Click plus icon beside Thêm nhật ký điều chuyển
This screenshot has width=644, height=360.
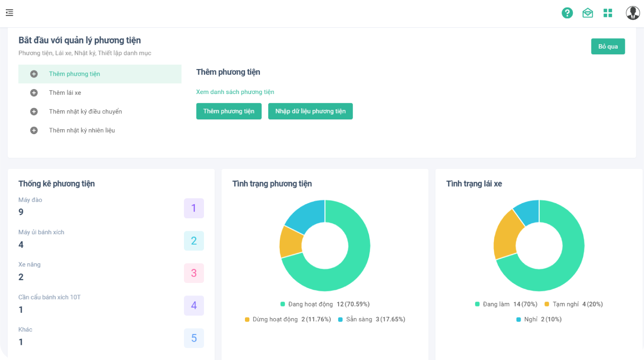[34, 111]
